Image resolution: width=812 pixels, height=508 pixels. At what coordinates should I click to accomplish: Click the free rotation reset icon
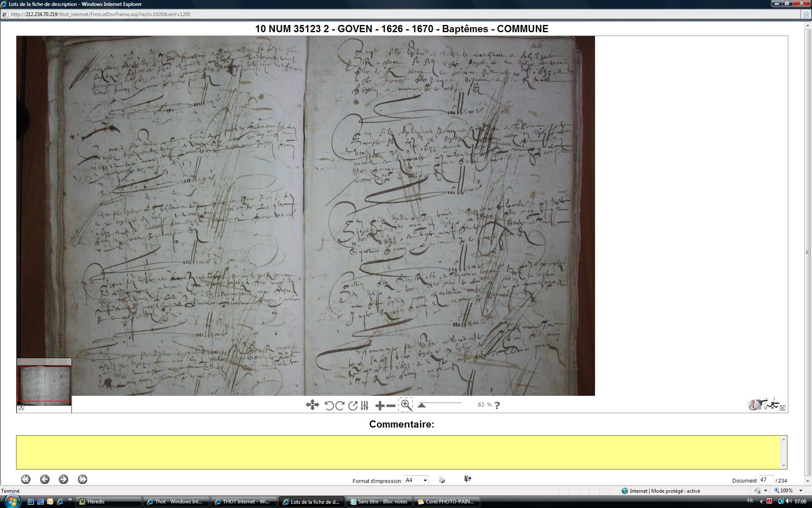[353, 406]
